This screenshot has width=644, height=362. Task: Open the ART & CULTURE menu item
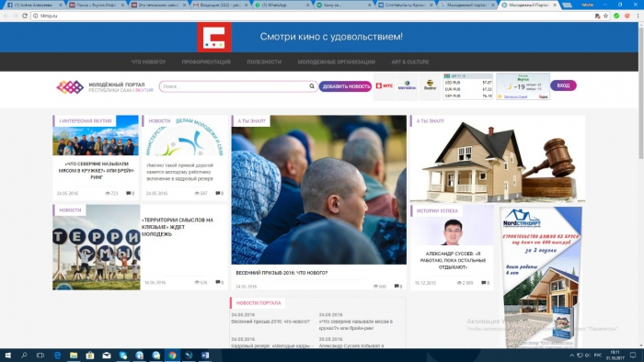(x=410, y=62)
